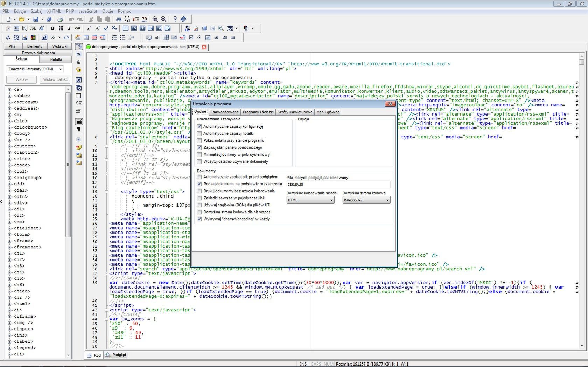This screenshot has width=588, height=367.
Task: Open Znaczniki i atrybuty XHTML dropdown
Action: pos(35,69)
